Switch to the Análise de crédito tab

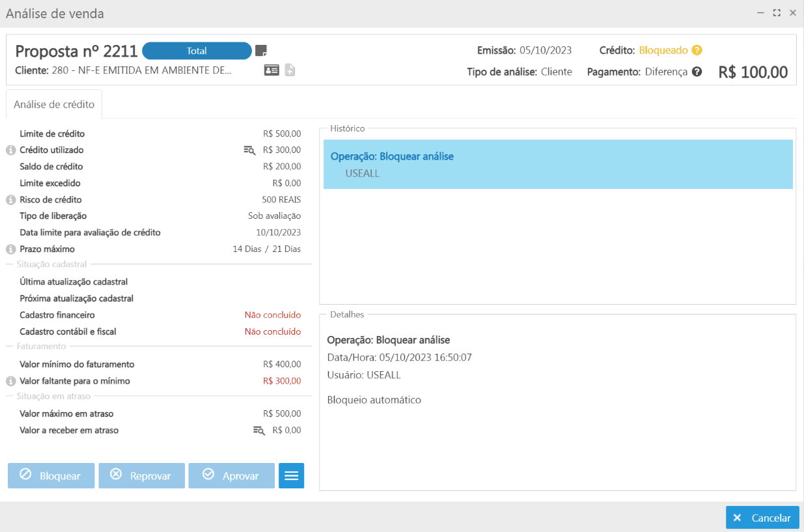click(x=54, y=104)
